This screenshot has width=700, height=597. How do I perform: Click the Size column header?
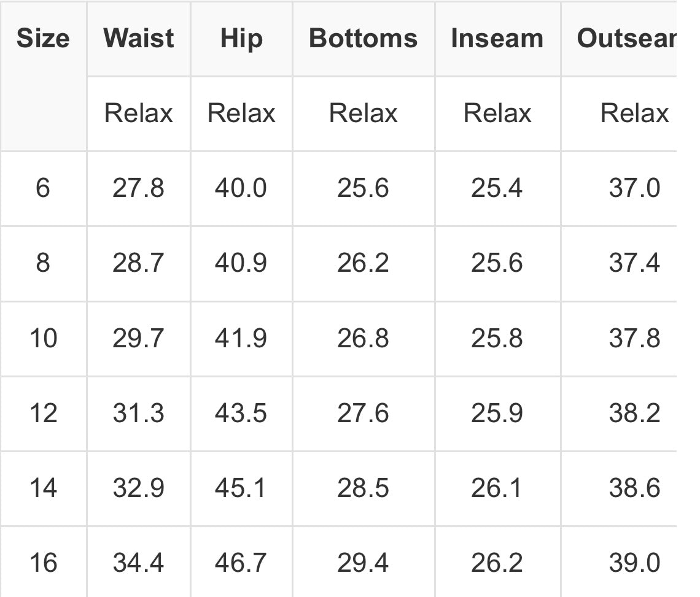(x=43, y=39)
